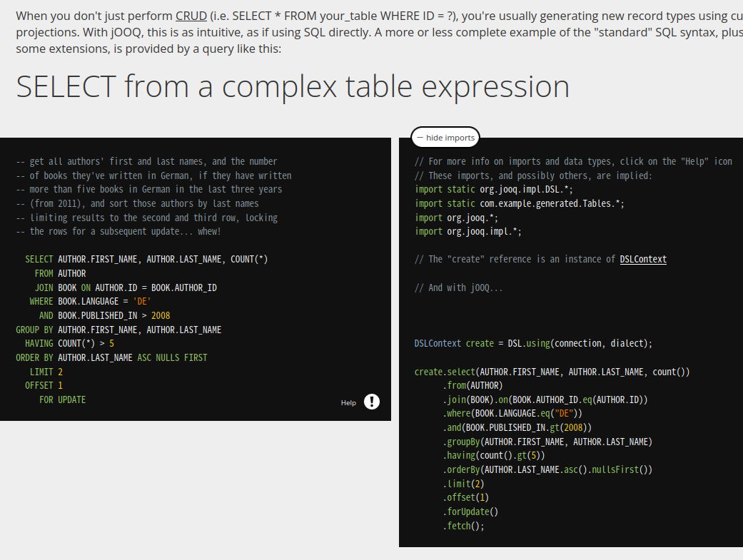Screen dimensions: 743x560
Task: Click the number 2008 in the SQL code
Action: [161, 315]
